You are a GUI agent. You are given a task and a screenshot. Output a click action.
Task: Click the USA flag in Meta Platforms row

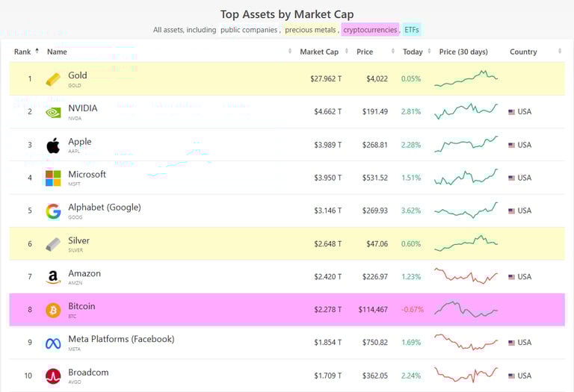[x=511, y=343]
